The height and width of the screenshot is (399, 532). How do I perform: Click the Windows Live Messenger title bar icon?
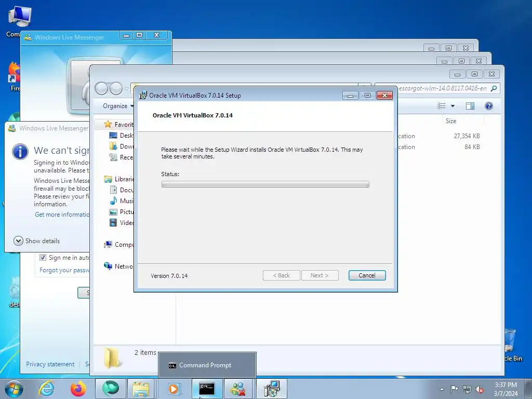[28, 37]
